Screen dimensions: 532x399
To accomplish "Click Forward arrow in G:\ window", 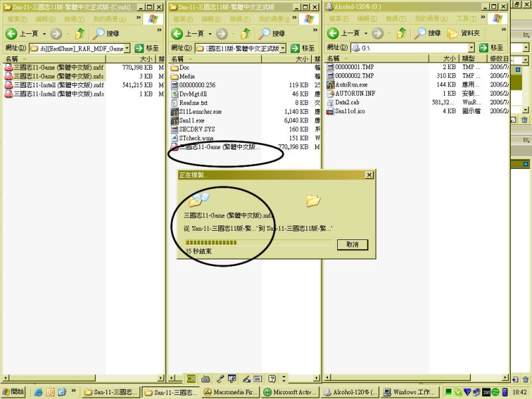I will [378, 33].
